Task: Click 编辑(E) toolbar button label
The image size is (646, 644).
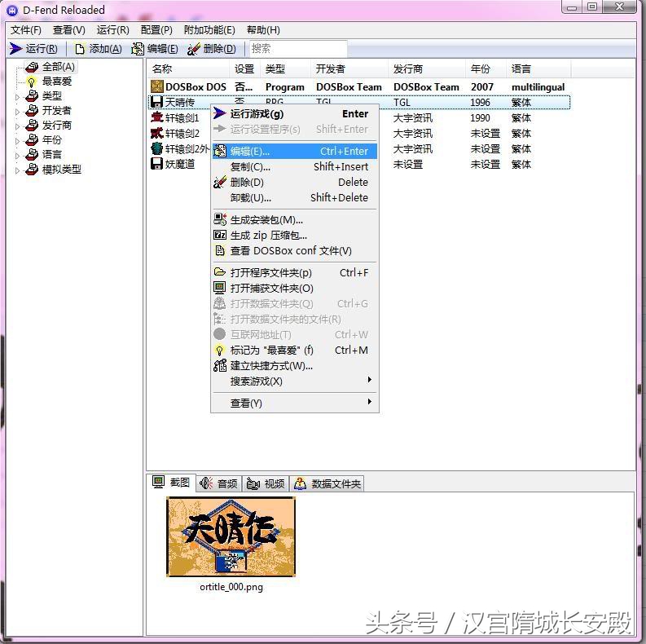Action: 163,49
